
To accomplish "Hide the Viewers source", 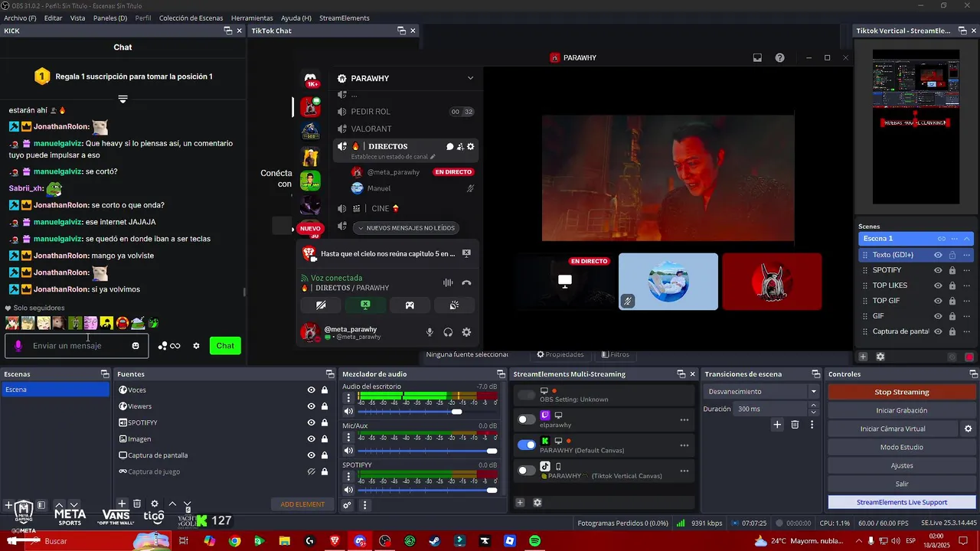I will pyautogui.click(x=311, y=406).
